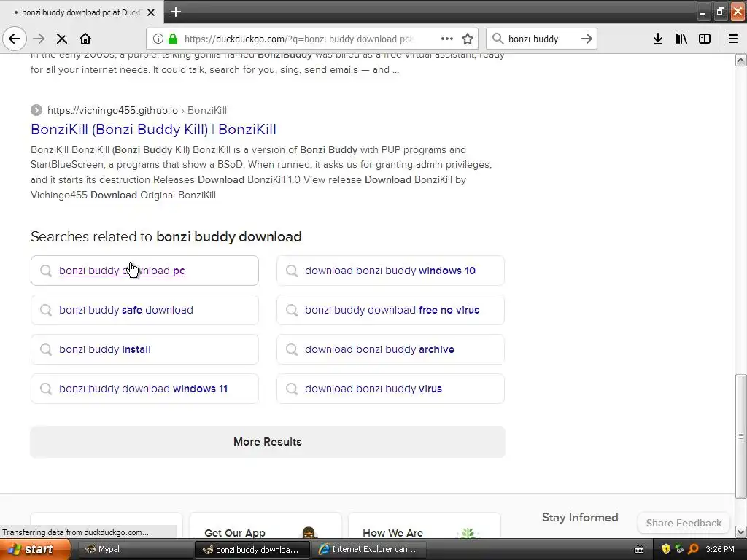The image size is (747, 560).
Task: Open the Windows Start menu
Action: [x=34, y=549]
